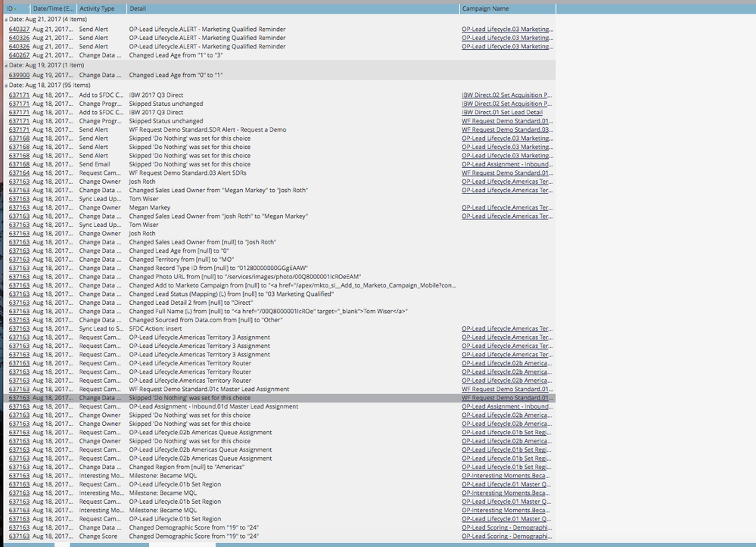Open activity ID 640327 link
The image size is (756, 547).
pos(20,30)
